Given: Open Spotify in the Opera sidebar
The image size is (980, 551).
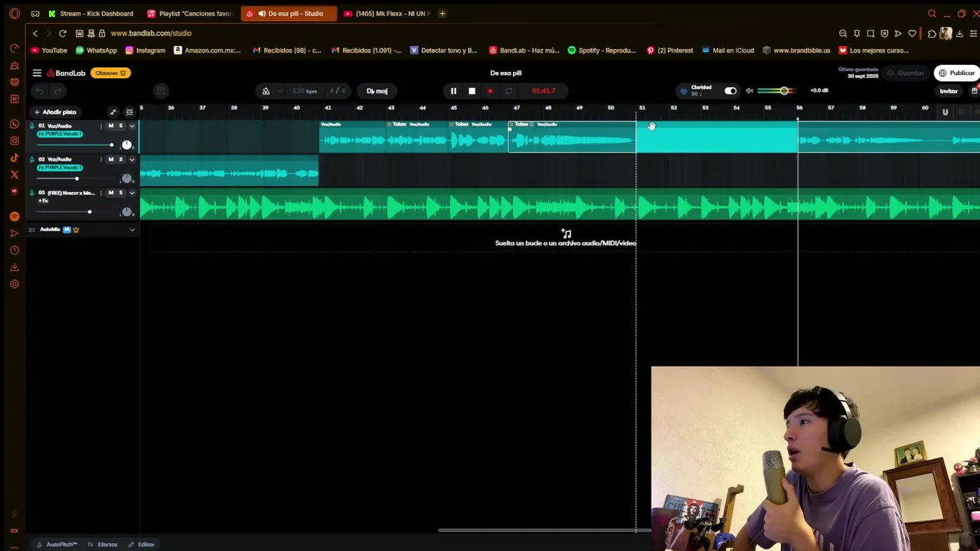Looking at the screenshot, I should click(14, 217).
